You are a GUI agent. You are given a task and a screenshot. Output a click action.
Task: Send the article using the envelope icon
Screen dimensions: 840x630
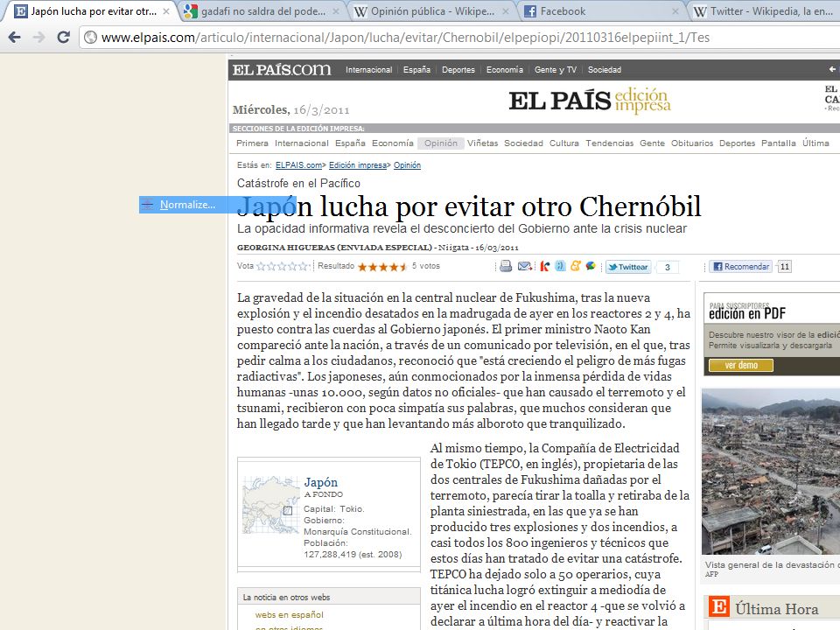tap(524, 266)
